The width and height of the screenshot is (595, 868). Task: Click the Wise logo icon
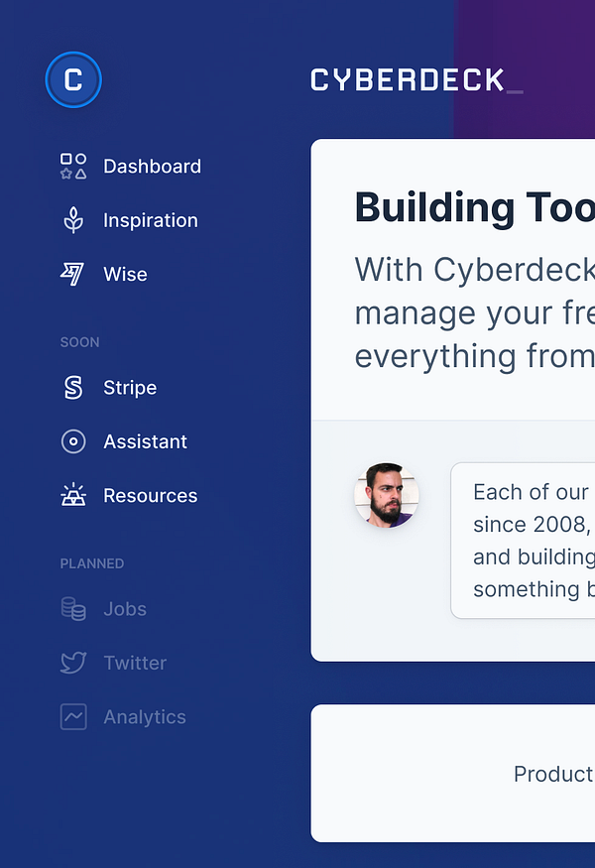tap(72, 274)
